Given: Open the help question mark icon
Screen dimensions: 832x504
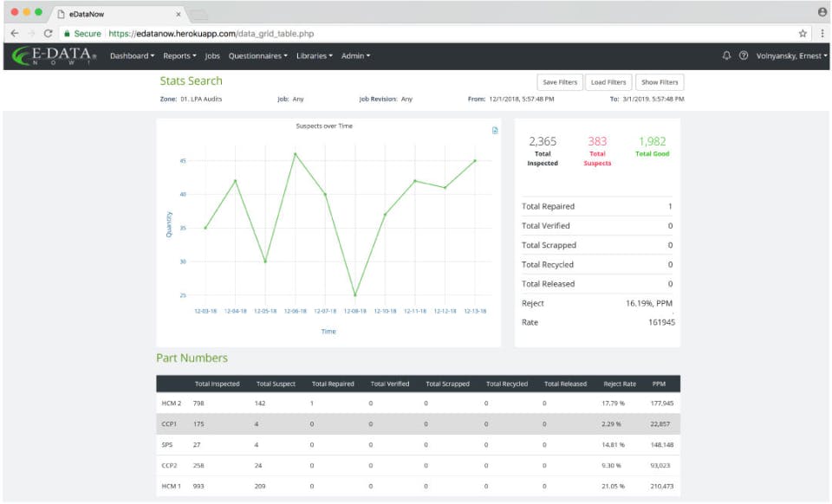Looking at the screenshot, I should tap(743, 56).
